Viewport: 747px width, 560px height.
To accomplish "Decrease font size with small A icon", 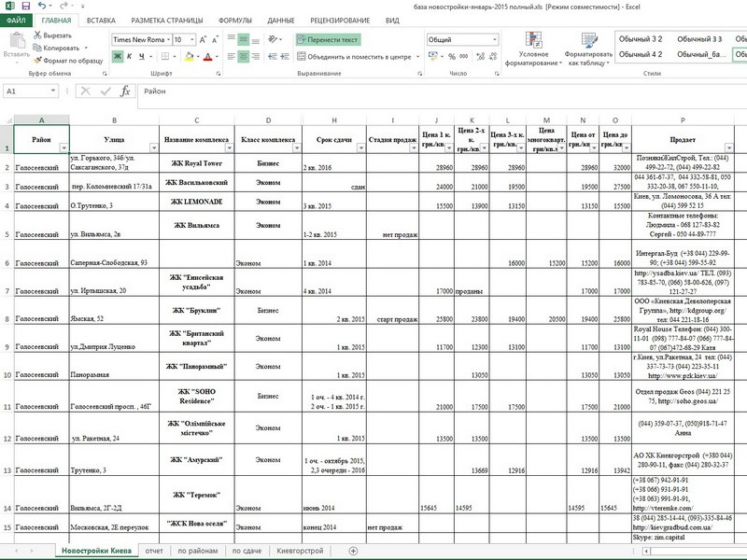I will click(x=215, y=39).
